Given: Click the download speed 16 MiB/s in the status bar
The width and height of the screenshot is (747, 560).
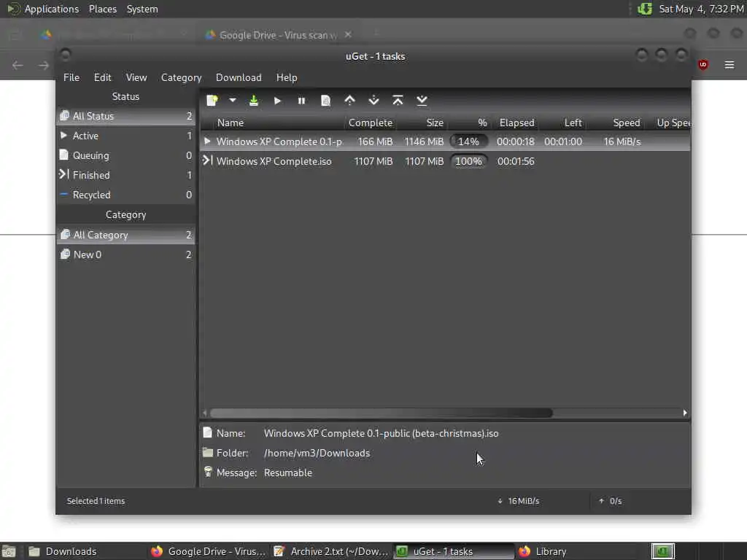Looking at the screenshot, I should [x=518, y=501].
